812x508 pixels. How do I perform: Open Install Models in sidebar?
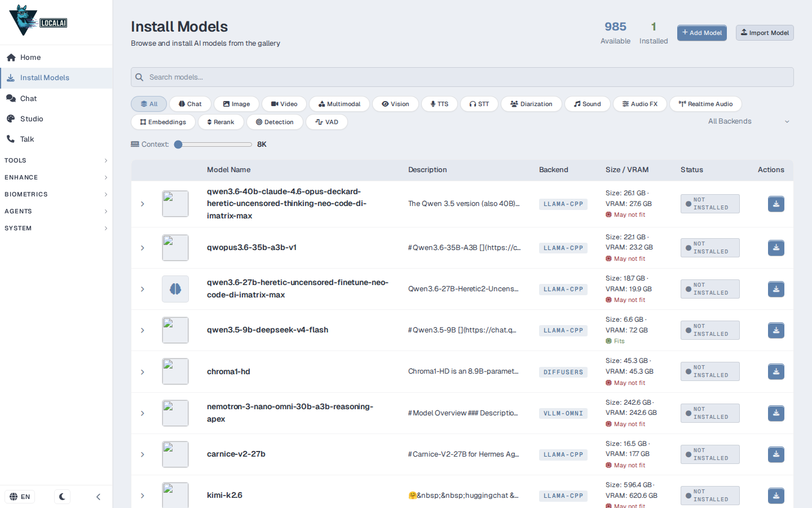pyautogui.click(x=56, y=78)
